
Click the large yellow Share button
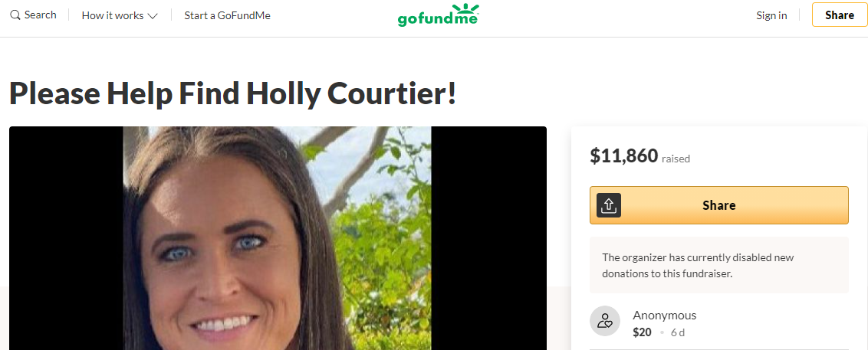719,205
